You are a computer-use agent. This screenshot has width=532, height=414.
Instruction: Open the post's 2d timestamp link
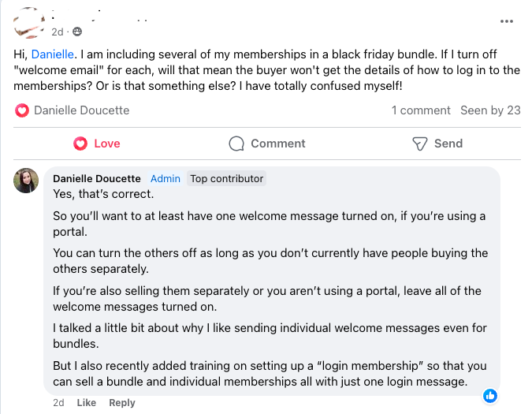tap(58, 32)
